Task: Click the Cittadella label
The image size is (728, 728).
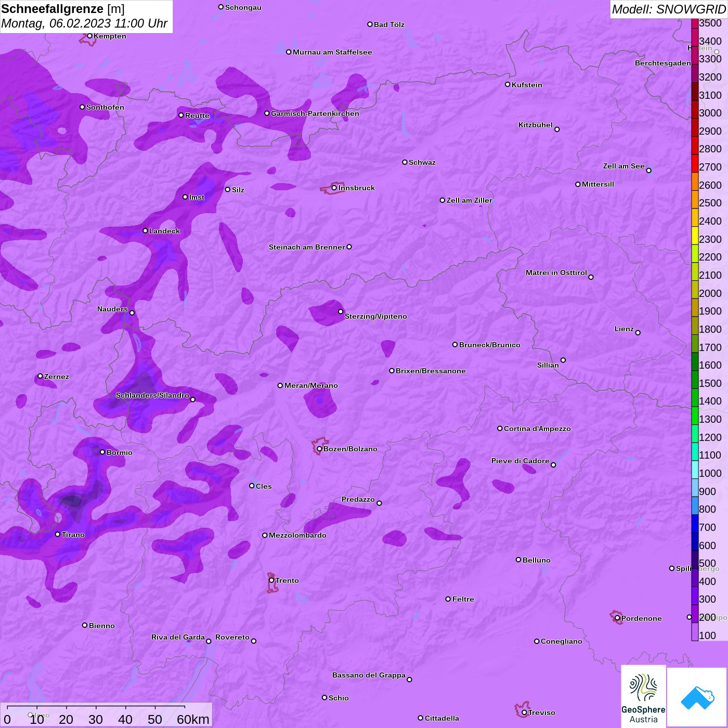Action: click(442, 718)
